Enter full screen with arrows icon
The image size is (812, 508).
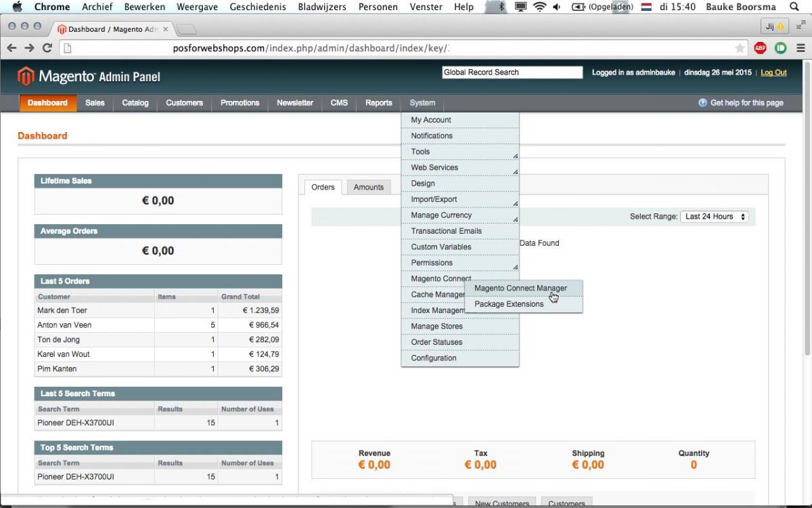(801, 24)
